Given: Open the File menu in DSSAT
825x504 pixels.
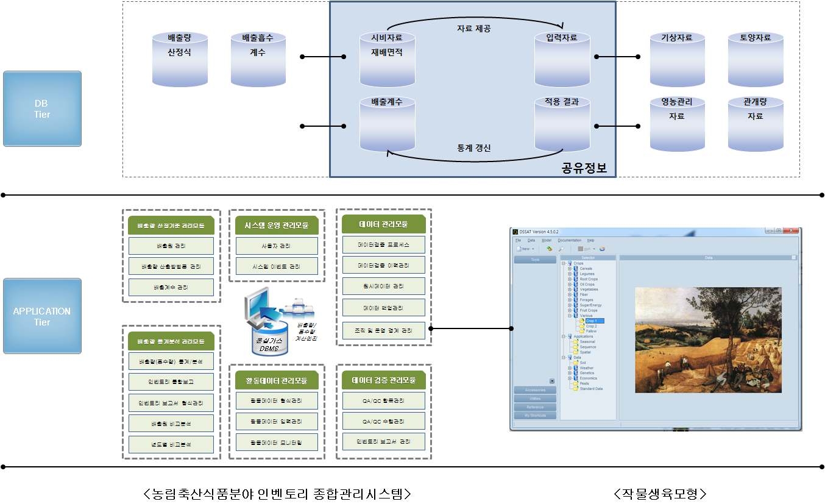Looking at the screenshot, I should [519, 240].
